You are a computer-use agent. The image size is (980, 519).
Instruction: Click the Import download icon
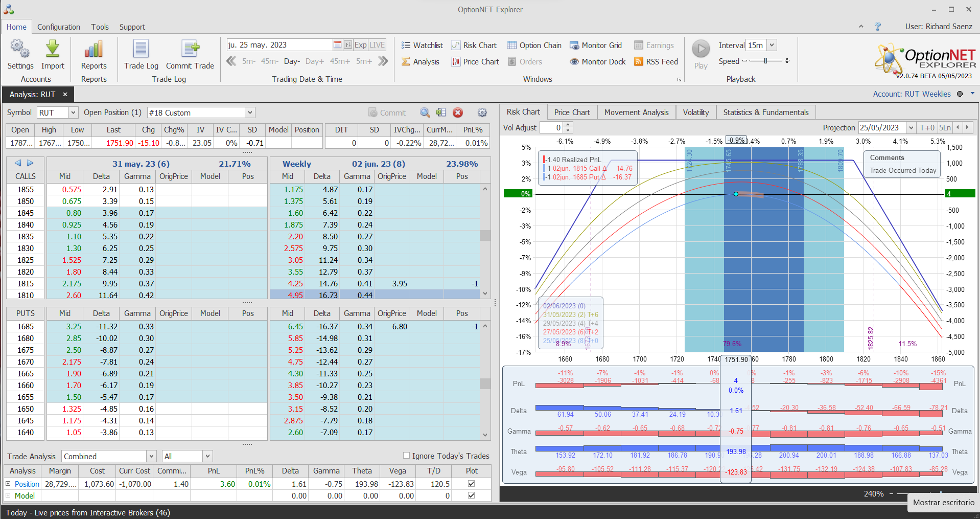point(53,50)
